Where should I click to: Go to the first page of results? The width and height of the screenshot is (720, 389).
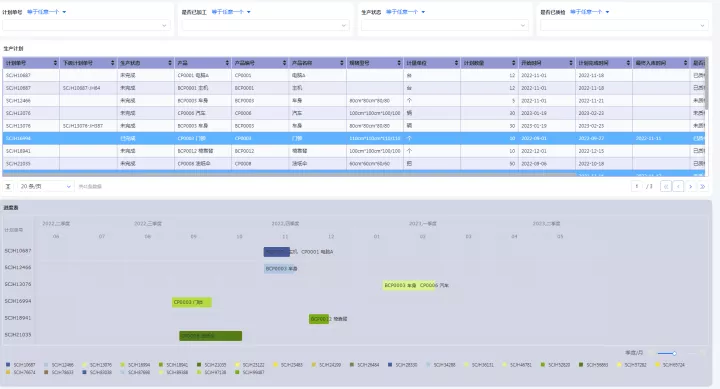point(666,186)
